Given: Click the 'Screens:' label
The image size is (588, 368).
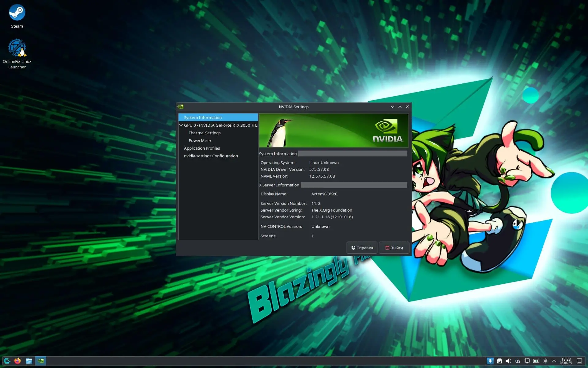Looking at the screenshot, I should 268,236.
